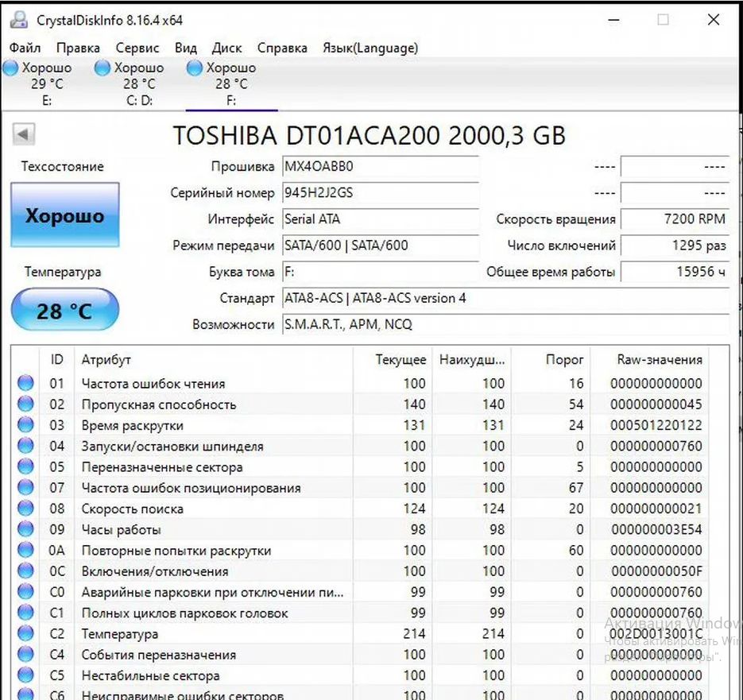
Task: Click the serial number field 945H2J2GS
Action: (381, 193)
